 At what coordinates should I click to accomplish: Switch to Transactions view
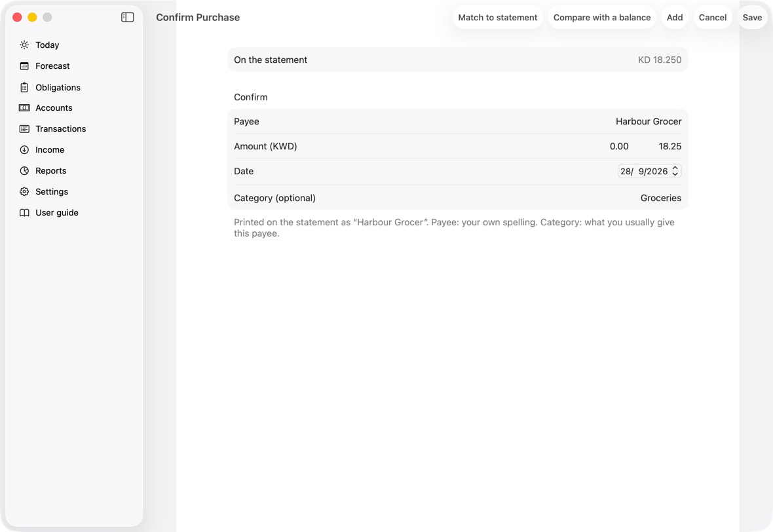point(61,128)
